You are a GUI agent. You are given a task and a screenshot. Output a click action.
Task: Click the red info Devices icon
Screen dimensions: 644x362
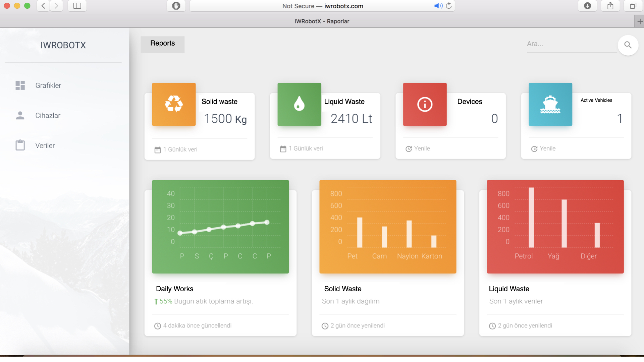425,104
